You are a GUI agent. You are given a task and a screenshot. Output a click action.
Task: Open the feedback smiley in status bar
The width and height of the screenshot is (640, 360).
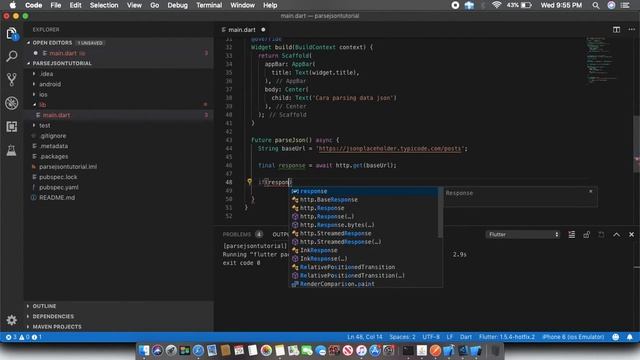tap(616, 337)
